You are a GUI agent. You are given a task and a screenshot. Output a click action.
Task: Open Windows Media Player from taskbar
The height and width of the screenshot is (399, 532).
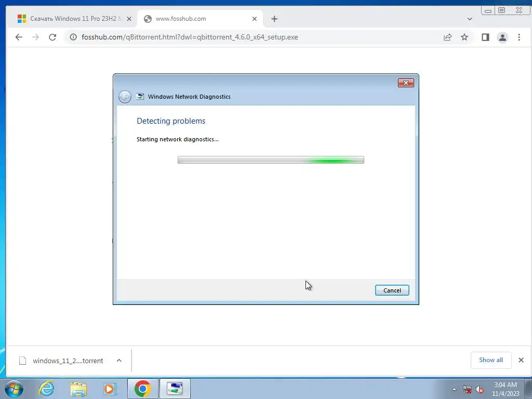(x=110, y=389)
